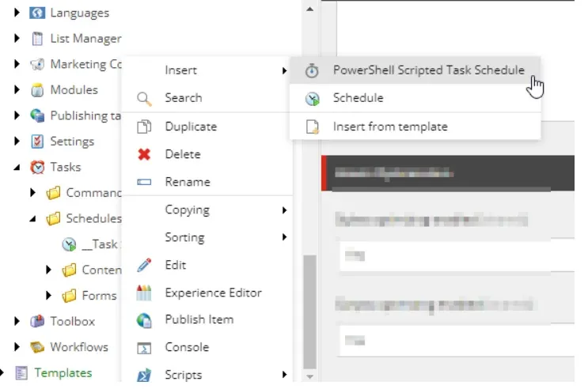Open the Copying submenu
Screen dimensions: 588x389
[x=207, y=210]
